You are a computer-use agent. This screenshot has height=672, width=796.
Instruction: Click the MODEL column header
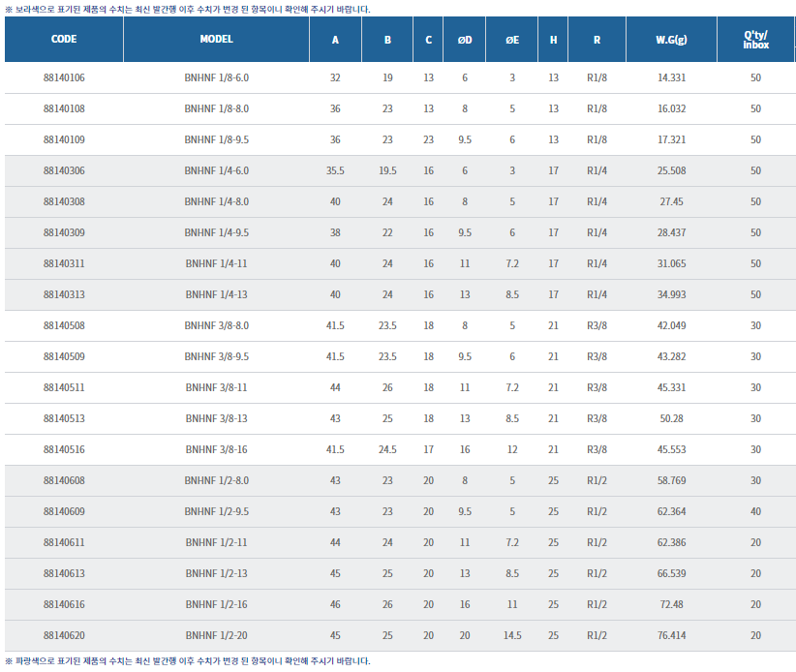pos(216,41)
